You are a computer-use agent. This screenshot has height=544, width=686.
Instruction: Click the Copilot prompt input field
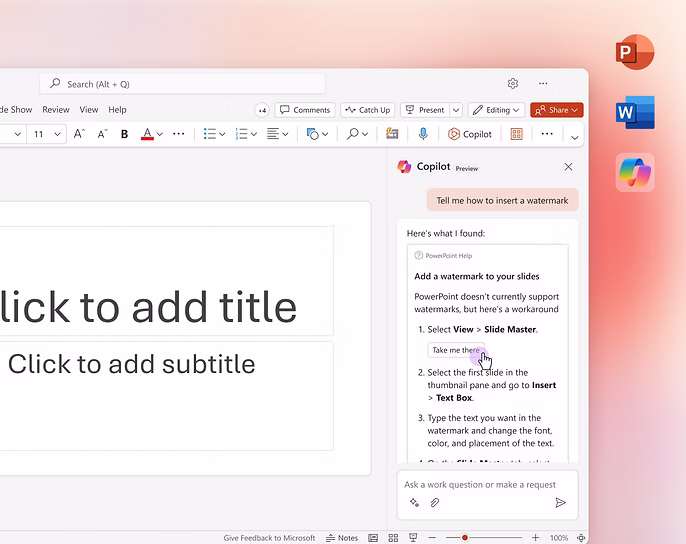(x=480, y=484)
